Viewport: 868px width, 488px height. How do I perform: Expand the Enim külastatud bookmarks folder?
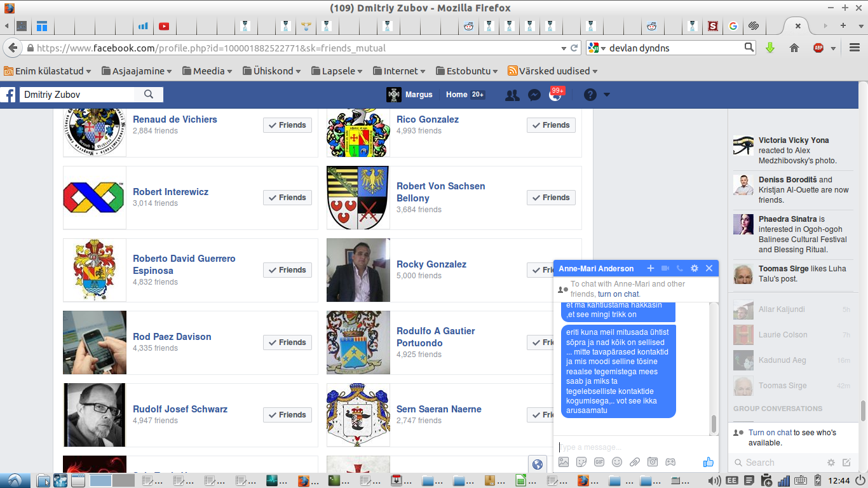click(48, 71)
